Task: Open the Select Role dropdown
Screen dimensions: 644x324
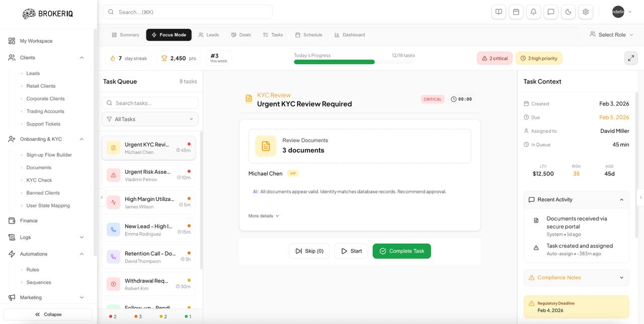Action: 611,35
